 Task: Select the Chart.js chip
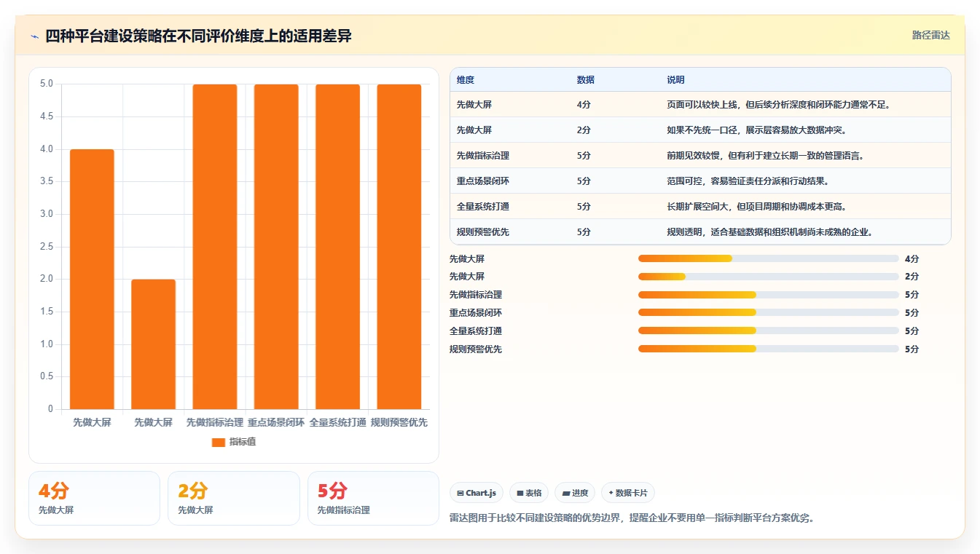tap(477, 493)
